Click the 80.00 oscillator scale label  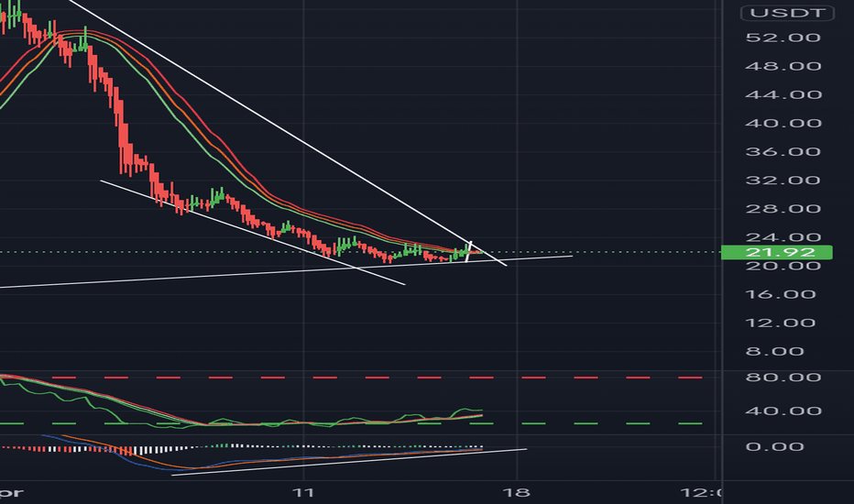pyautogui.click(x=783, y=378)
